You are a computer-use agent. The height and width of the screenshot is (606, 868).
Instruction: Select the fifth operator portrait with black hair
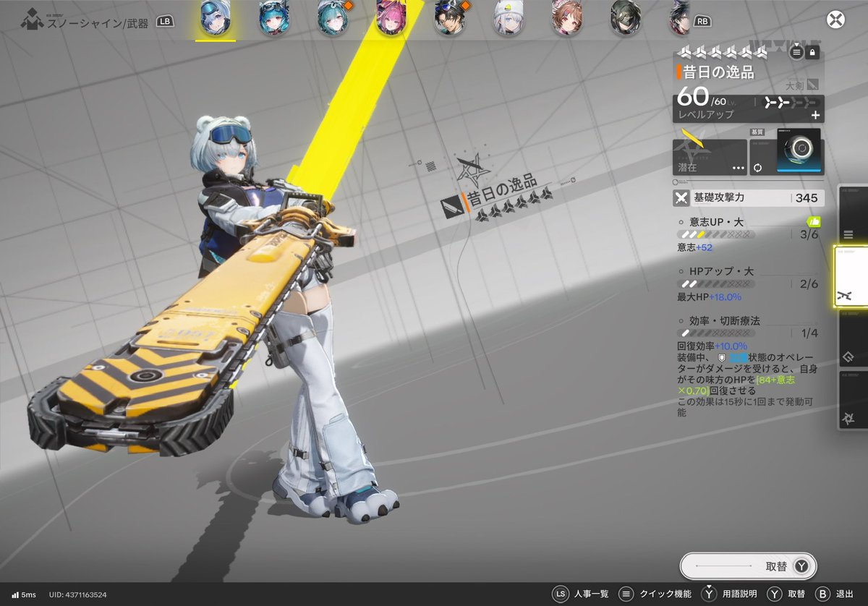coord(450,19)
